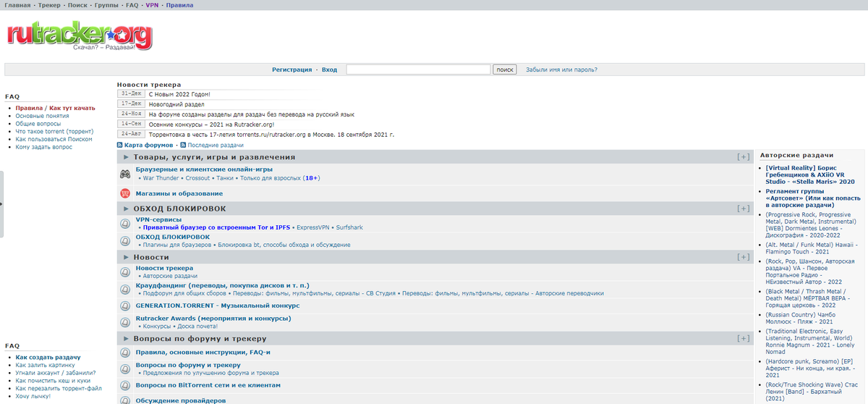
Task: Collapse ОБХОД БЛОКИРОВОК category triangle
Action: coord(126,209)
